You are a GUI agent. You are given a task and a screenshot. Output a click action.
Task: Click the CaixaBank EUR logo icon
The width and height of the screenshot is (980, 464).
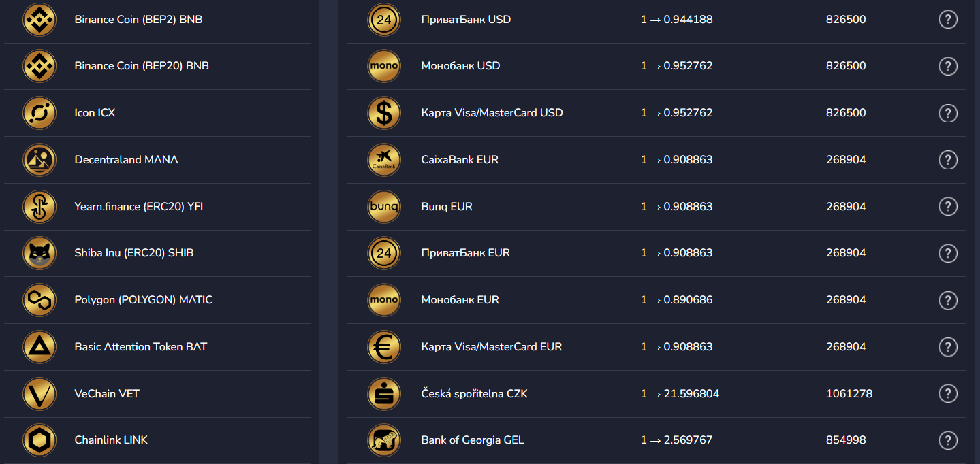[384, 160]
